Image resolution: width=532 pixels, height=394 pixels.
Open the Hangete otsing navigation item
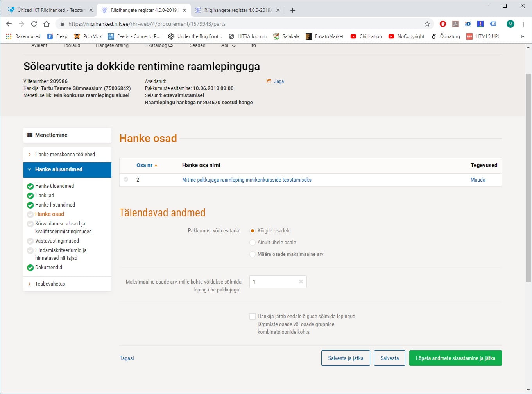[x=112, y=45]
